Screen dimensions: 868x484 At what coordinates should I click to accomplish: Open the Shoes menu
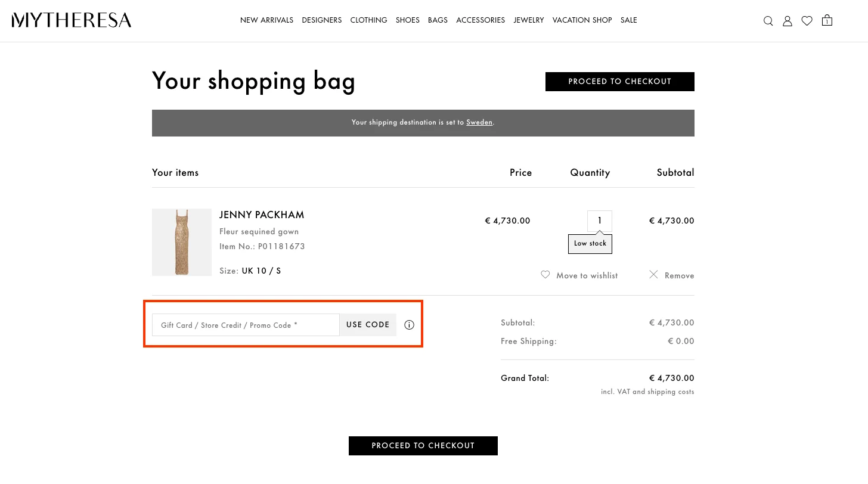[408, 20]
